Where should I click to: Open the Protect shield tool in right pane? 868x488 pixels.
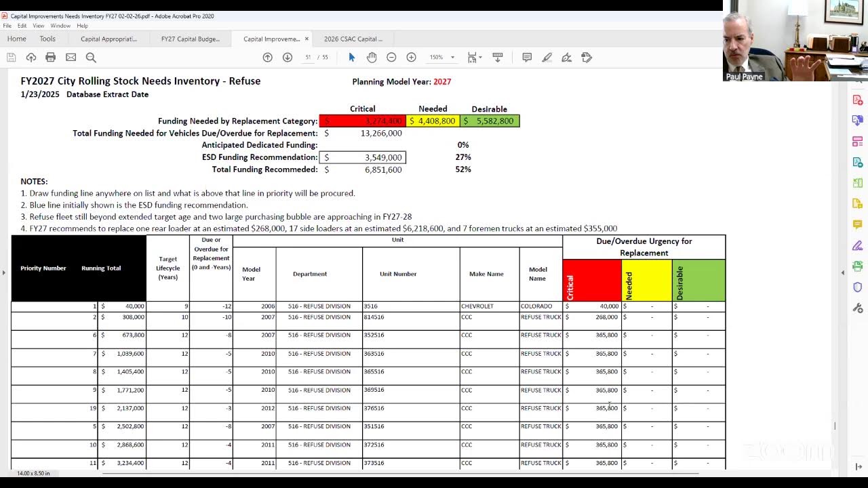[x=858, y=287]
